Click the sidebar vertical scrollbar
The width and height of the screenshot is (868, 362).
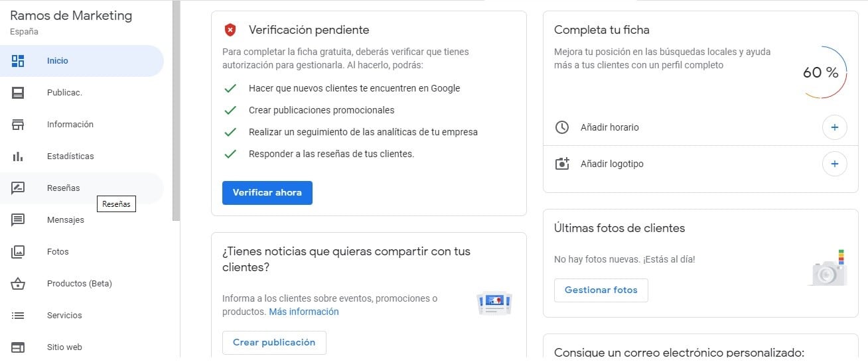(176, 110)
